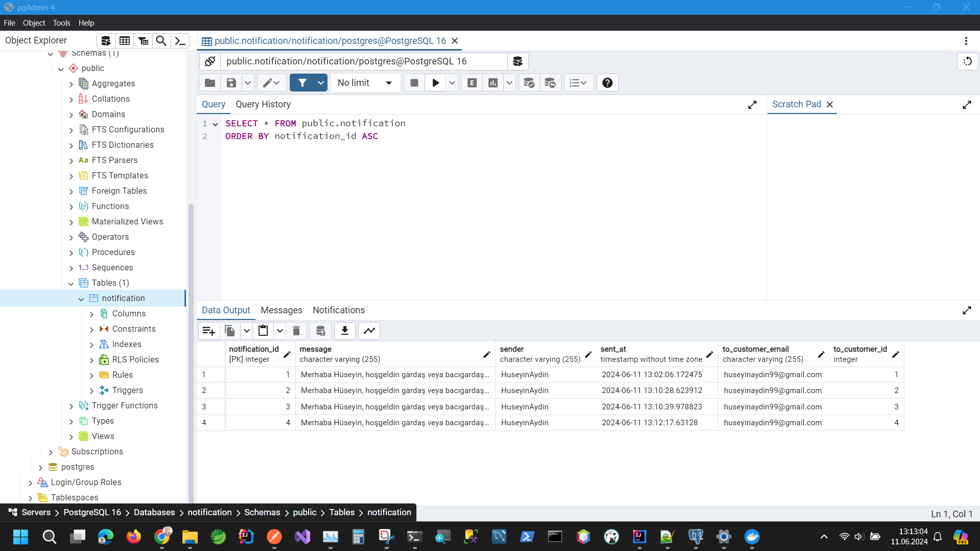The width and height of the screenshot is (980, 551).
Task: Expand the Sequences tree node
Action: (71, 268)
